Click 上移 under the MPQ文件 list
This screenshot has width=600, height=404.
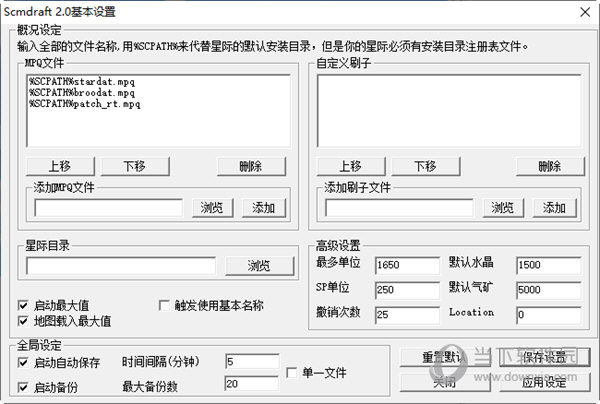pyautogui.click(x=60, y=166)
